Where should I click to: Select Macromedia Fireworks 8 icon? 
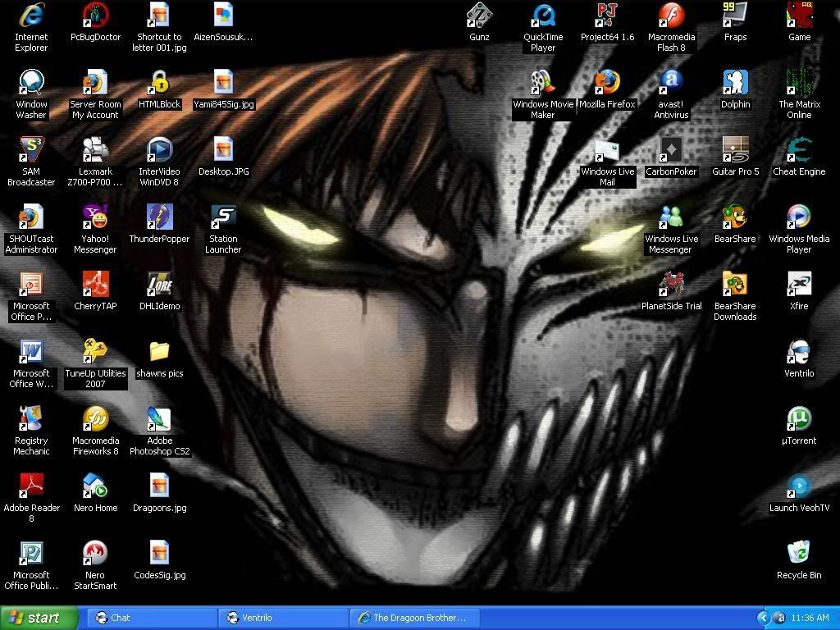95,418
